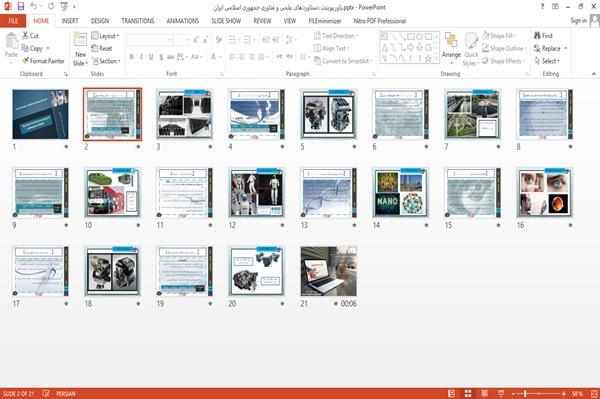The image size is (600, 399).
Task: Toggle Align Left paragraph alignment
Action: pyautogui.click(x=232, y=57)
